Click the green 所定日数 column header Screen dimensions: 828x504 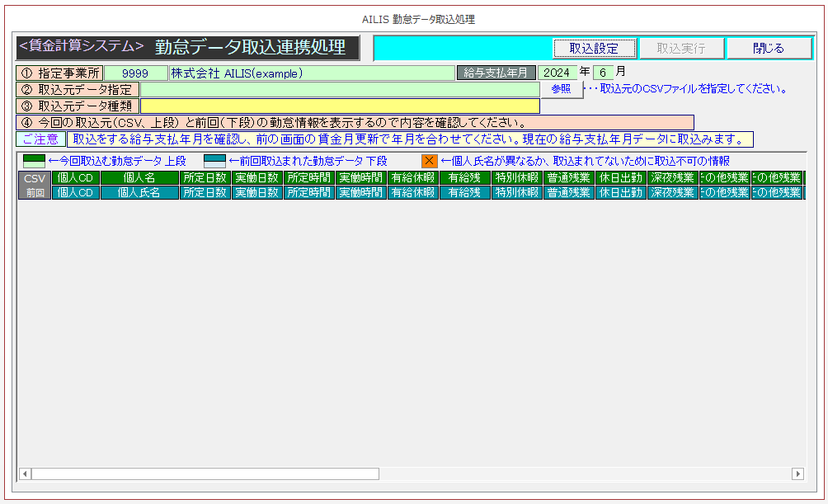[x=205, y=177]
